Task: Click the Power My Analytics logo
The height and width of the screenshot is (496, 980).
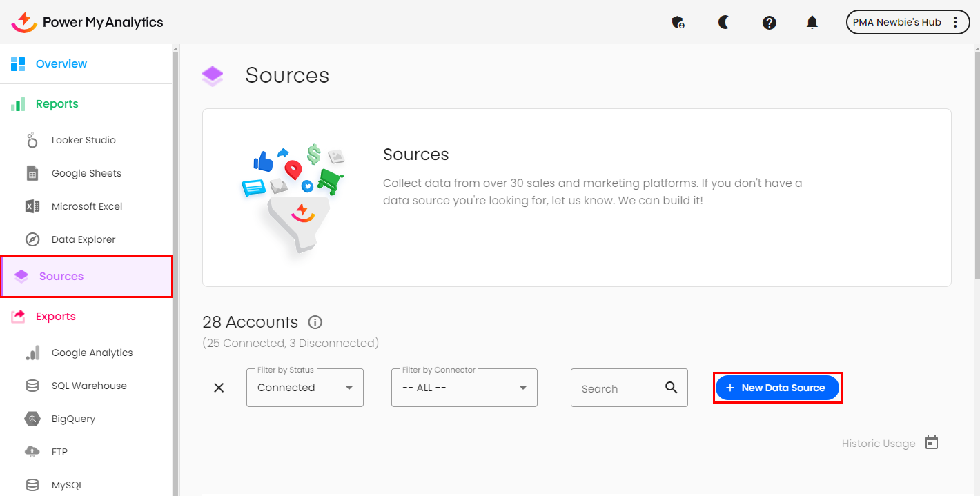Action: tap(88, 22)
